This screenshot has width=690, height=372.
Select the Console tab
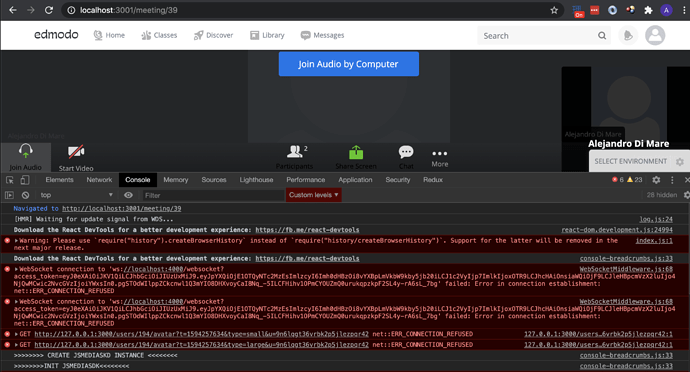(138, 180)
